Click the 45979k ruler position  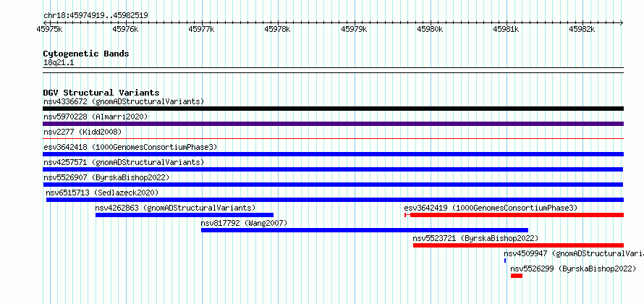354,29
